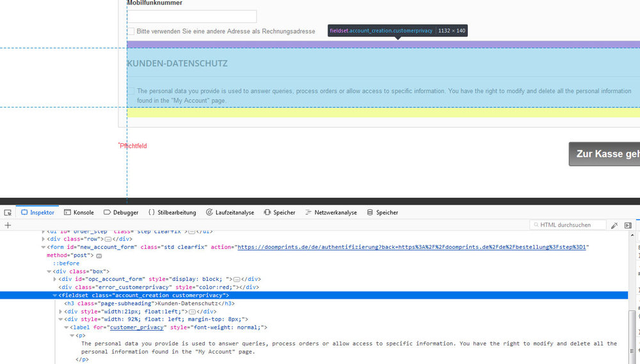This screenshot has width=640, height=364.
Task: Check the different billing address checkbox
Action: point(131,31)
